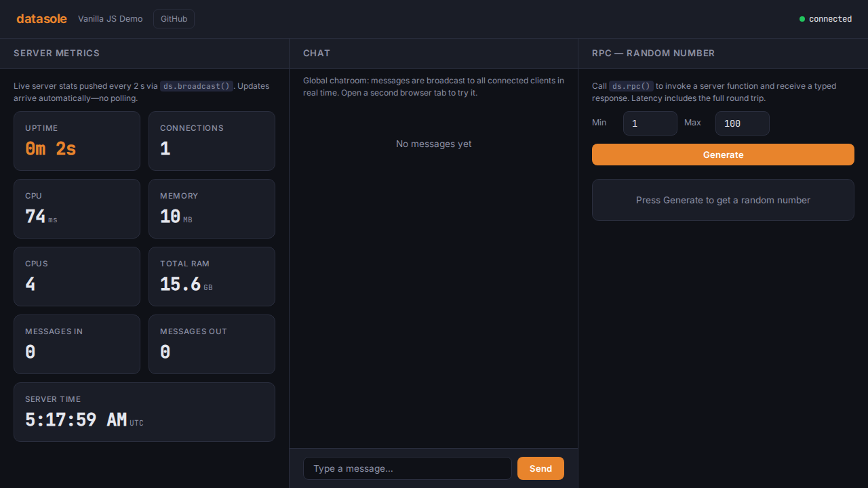Viewport: 868px width, 488px height.
Task: Click the connected status label
Action: tap(830, 19)
